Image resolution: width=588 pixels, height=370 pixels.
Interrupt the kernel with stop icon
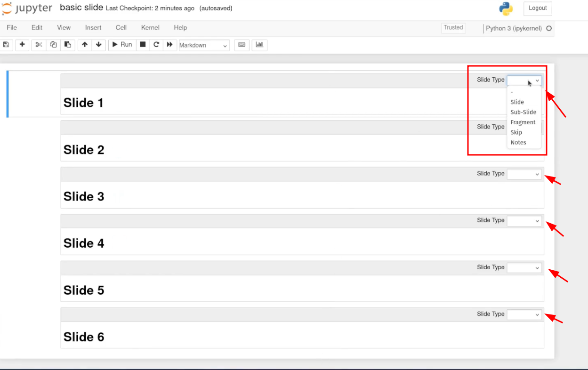[x=143, y=45]
